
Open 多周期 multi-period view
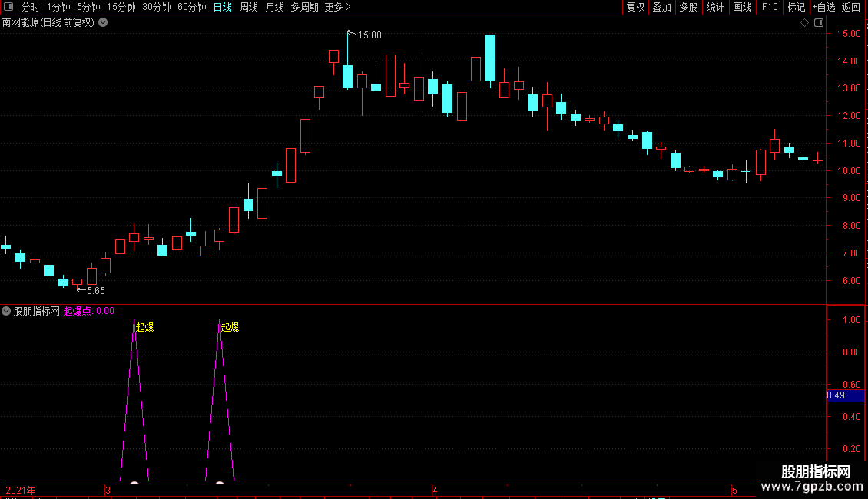[x=304, y=7]
